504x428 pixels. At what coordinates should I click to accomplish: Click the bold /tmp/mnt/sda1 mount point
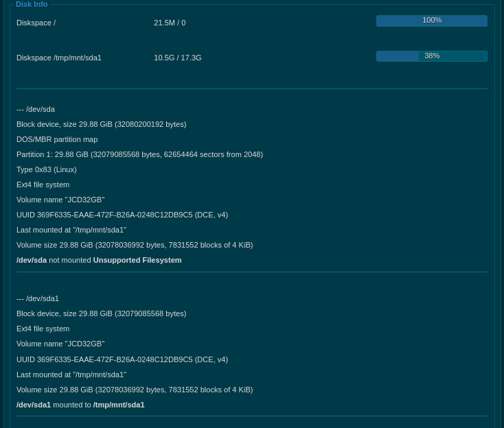pyautogui.click(x=119, y=405)
